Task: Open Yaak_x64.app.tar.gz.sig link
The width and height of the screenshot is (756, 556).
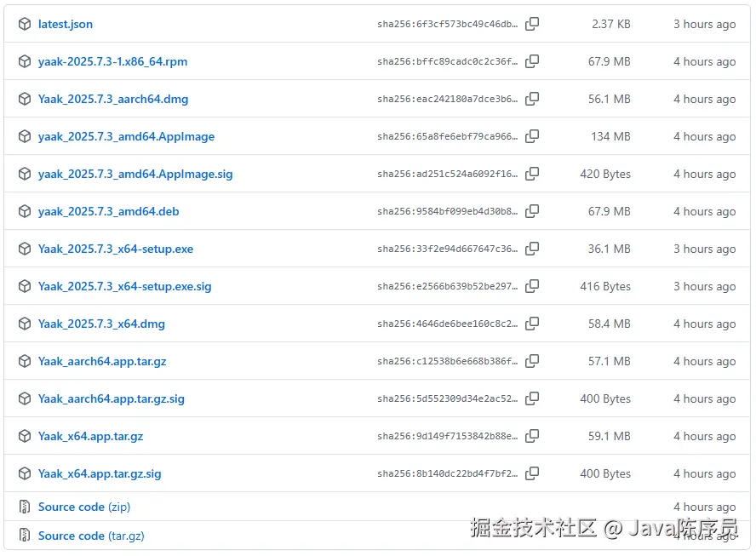Action: (100, 474)
